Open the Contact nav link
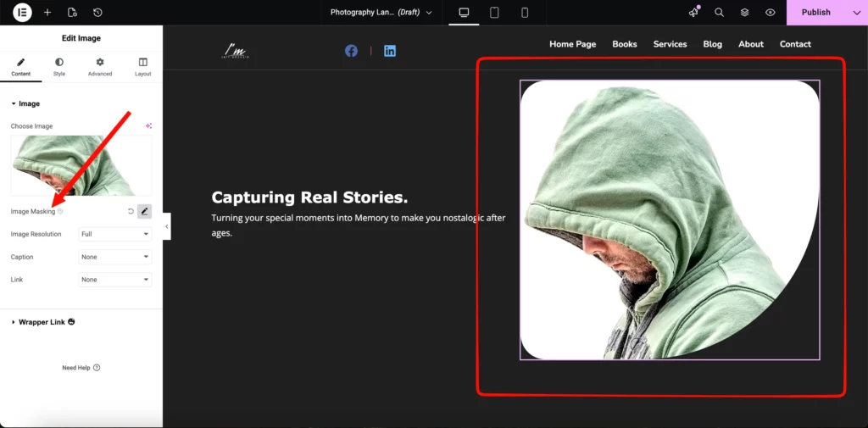 pos(795,44)
